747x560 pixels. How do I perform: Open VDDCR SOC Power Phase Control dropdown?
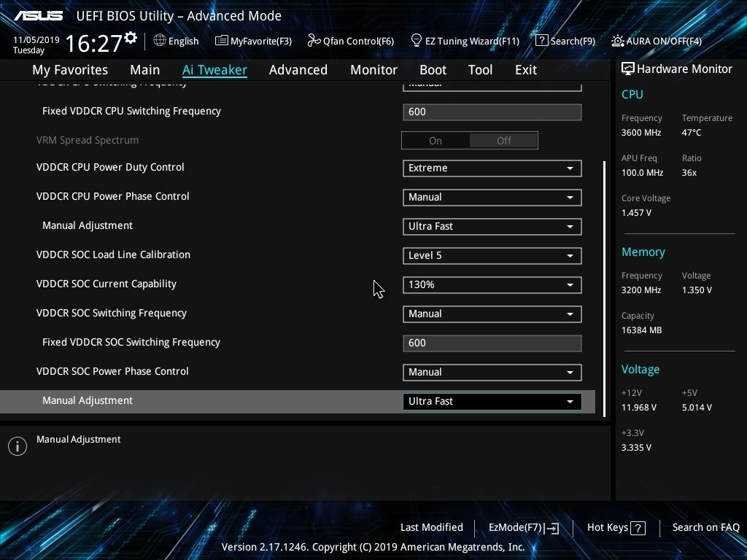coord(492,372)
